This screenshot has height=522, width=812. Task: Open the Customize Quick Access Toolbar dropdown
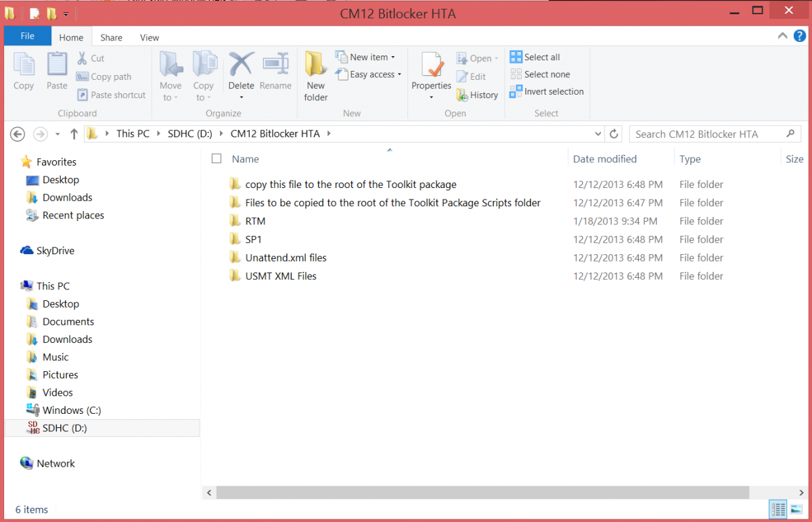click(66, 14)
